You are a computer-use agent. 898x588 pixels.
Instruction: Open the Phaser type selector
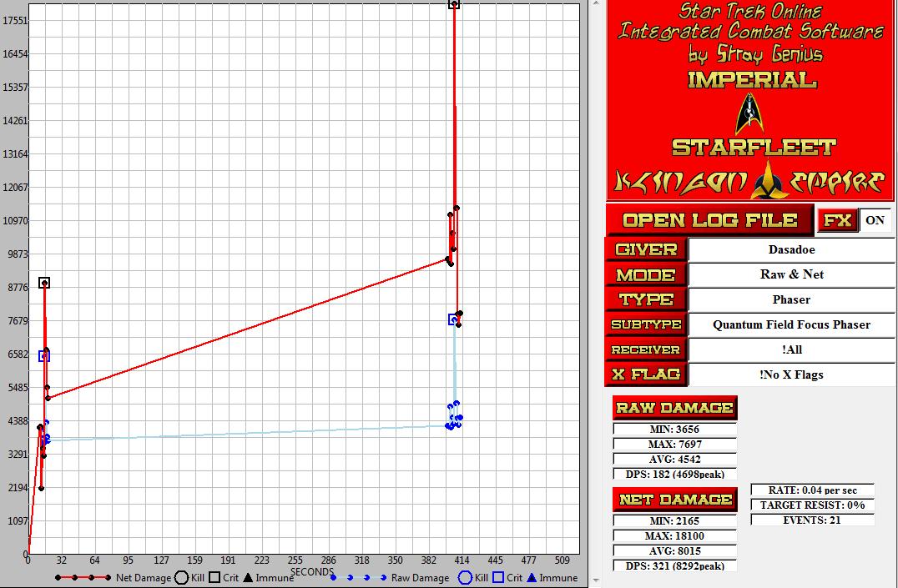[791, 299]
